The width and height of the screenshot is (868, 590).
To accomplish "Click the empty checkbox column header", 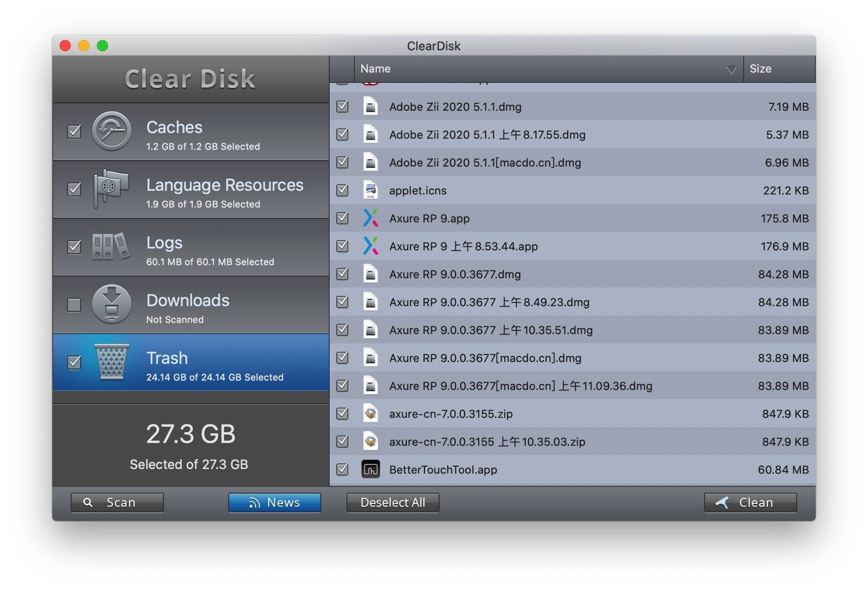I will pos(342,69).
